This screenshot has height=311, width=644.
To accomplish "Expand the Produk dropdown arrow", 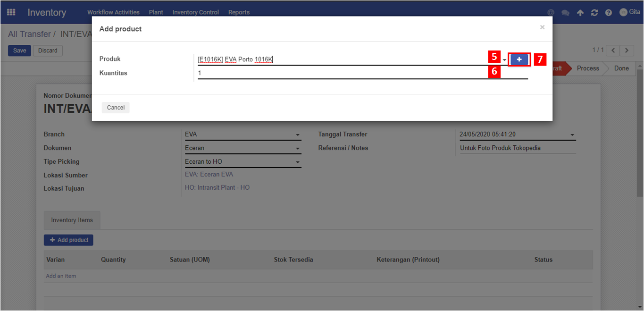I will pyautogui.click(x=504, y=60).
